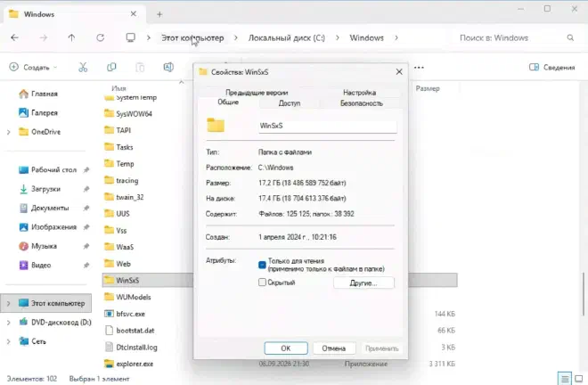Click the Rename toolbar icon
Image resolution: width=588 pixels, height=385 pixels.
click(x=168, y=67)
